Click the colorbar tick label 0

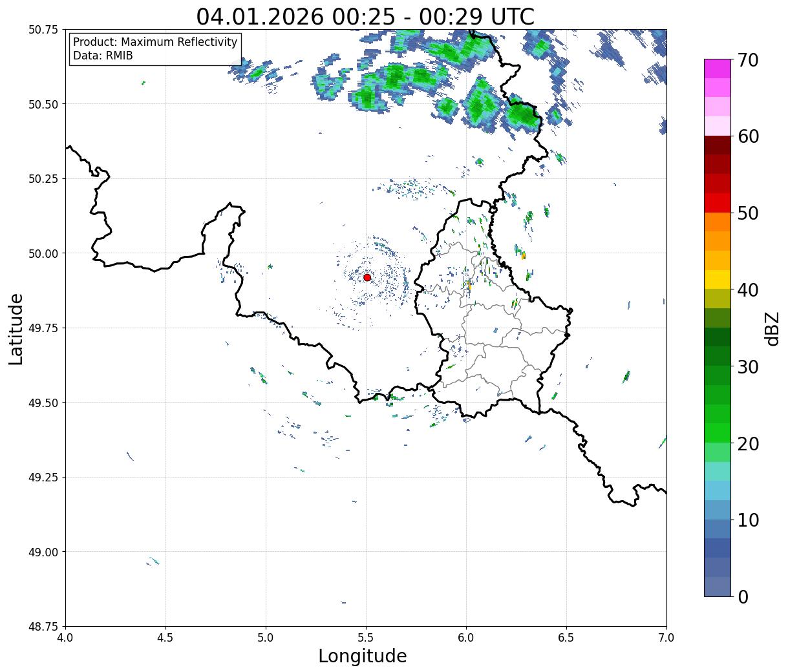pos(743,596)
